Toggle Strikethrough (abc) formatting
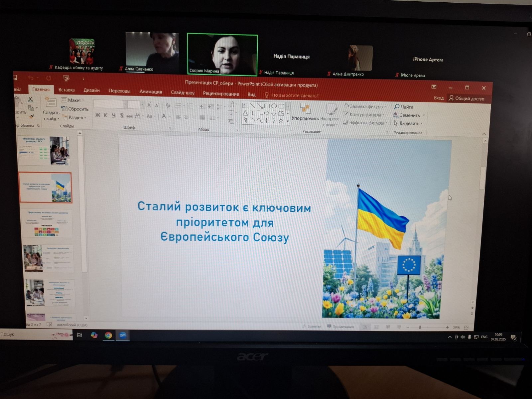The width and height of the screenshot is (532, 399). point(130,116)
